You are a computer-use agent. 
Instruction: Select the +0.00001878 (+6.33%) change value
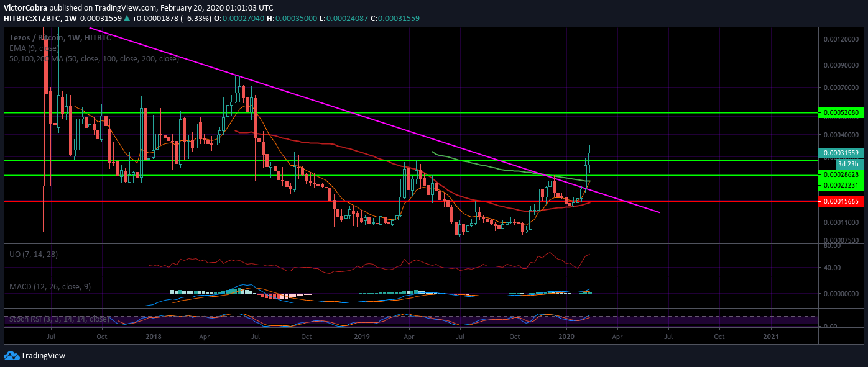tap(171, 19)
